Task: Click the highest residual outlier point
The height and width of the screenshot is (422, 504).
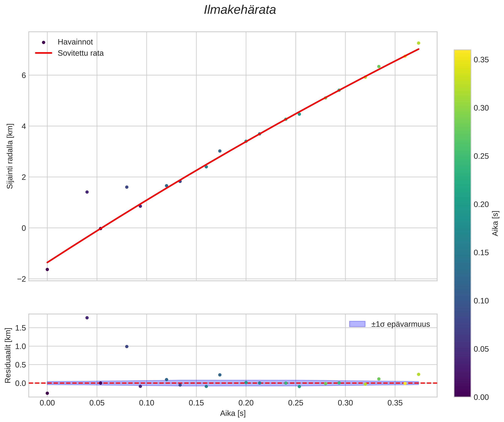Action: coord(87,318)
